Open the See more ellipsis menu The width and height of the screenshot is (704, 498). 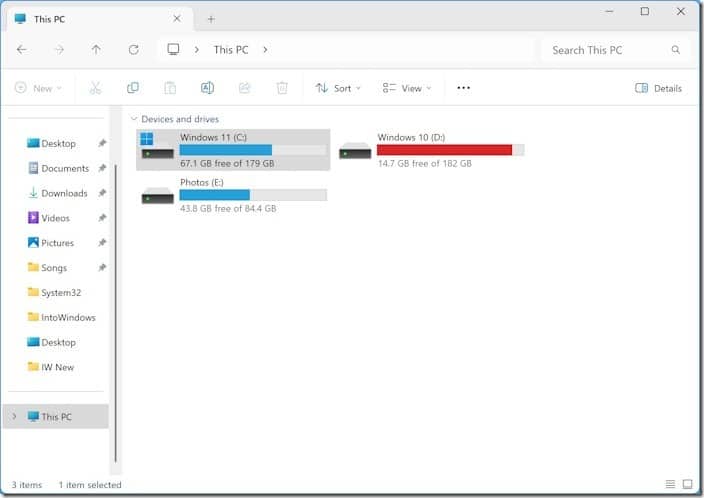pyautogui.click(x=463, y=88)
